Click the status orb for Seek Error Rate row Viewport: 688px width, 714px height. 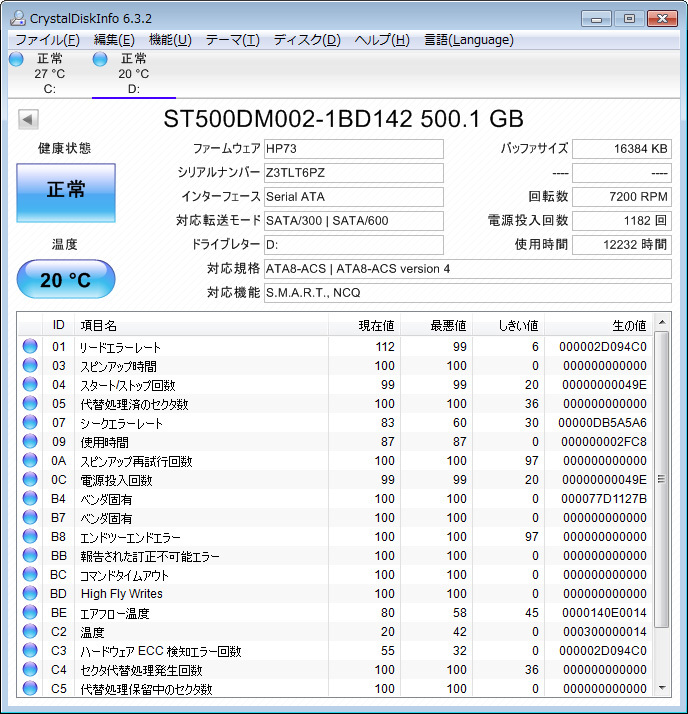pyautogui.click(x=30, y=423)
